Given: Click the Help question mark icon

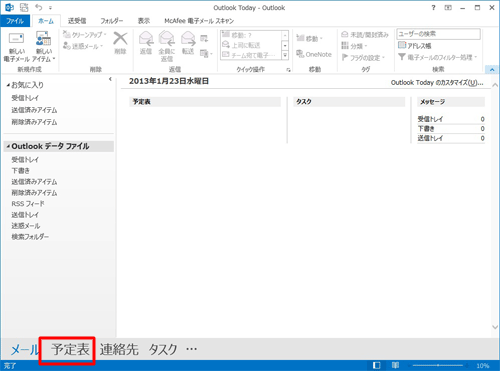Looking at the screenshot, I should pyautogui.click(x=433, y=7).
